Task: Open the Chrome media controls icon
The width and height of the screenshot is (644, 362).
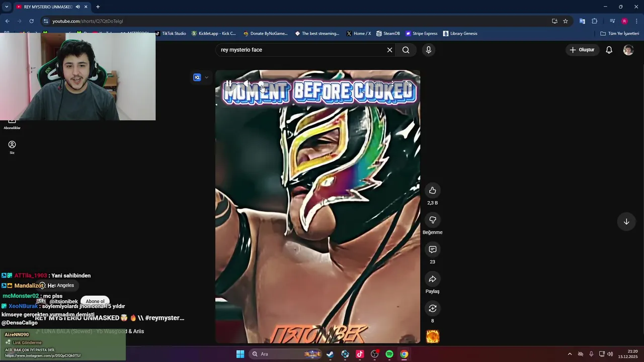Action: point(612,21)
